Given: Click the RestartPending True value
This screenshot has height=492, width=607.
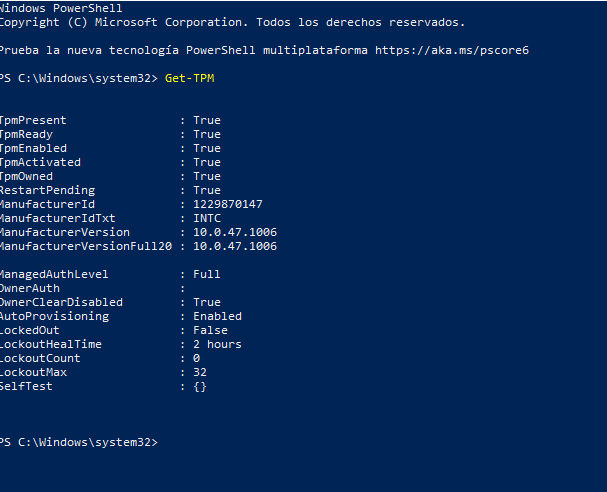Looking at the screenshot, I should pos(207,190).
